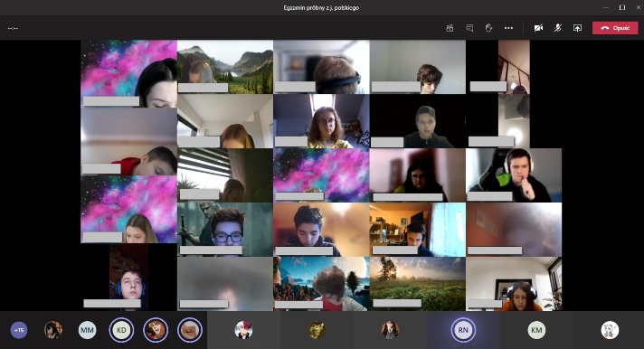Image resolution: width=644 pixels, height=349 pixels.
Task: Show the participants panel
Action: click(x=450, y=28)
